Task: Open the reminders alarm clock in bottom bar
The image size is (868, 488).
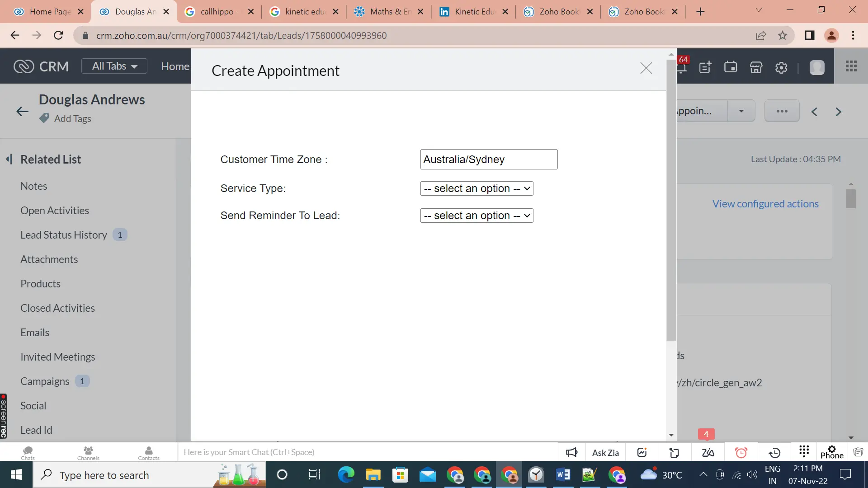Action: [x=741, y=452]
